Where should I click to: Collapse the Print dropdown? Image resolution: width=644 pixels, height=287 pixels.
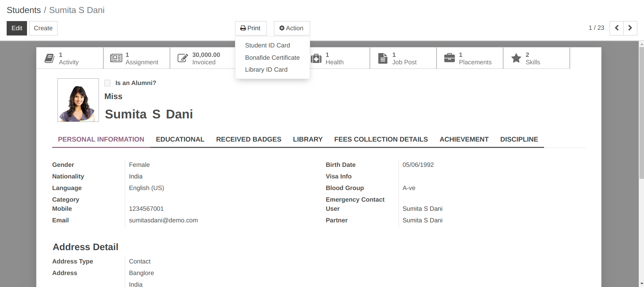coord(250,28)
